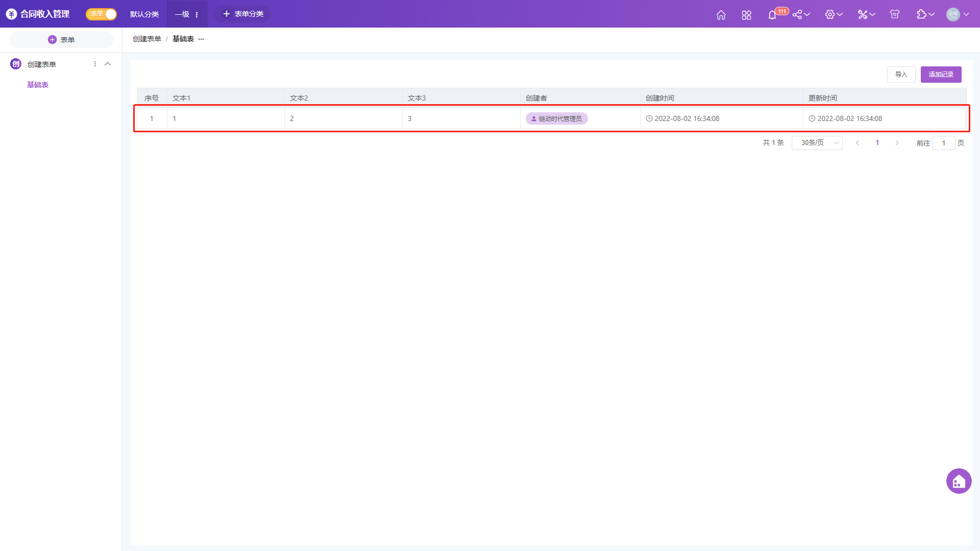Image resolution: width=980 pixels, height=551 pixels.
Task: Open the apps grid icon
Action: pos(746,15)
